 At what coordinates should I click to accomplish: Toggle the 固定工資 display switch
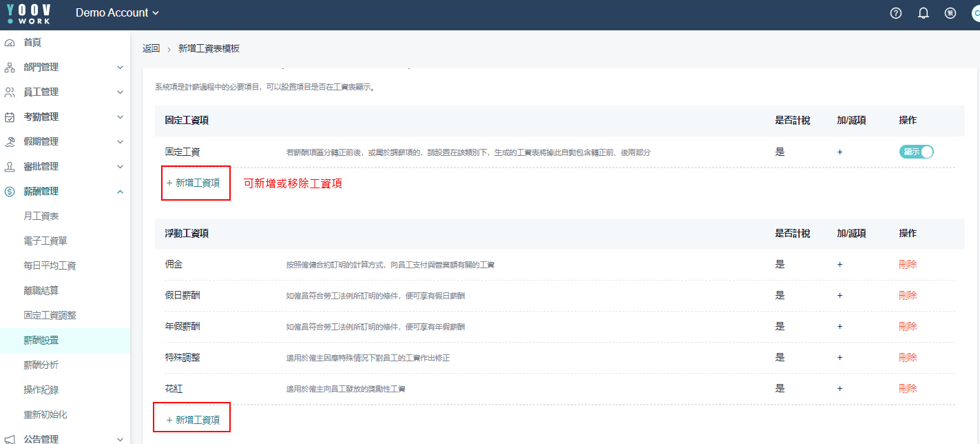(916, 152)
